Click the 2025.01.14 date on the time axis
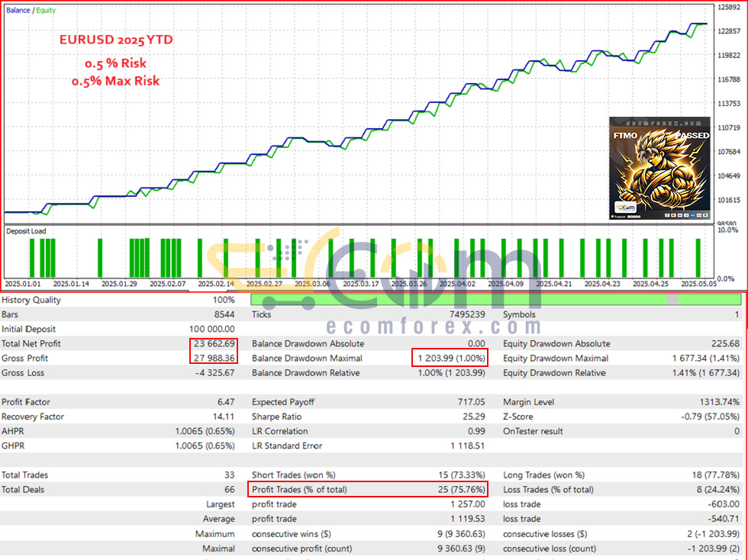748x560 pixels. click(x=71, y=284)
